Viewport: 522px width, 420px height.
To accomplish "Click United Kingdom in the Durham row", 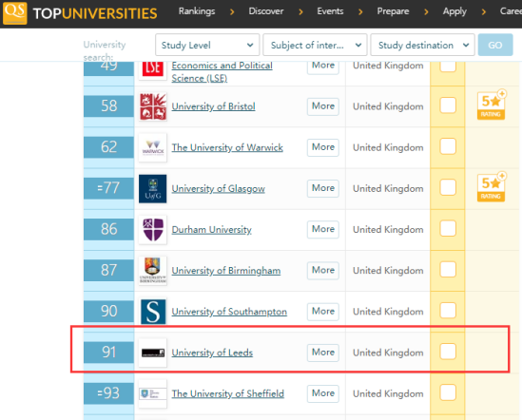I will [x=388, y=230].
